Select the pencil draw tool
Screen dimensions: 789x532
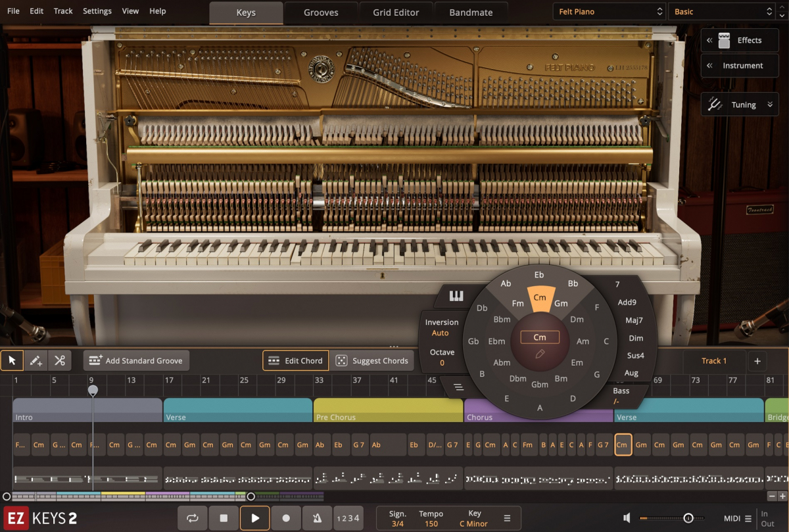pos(36,360)
